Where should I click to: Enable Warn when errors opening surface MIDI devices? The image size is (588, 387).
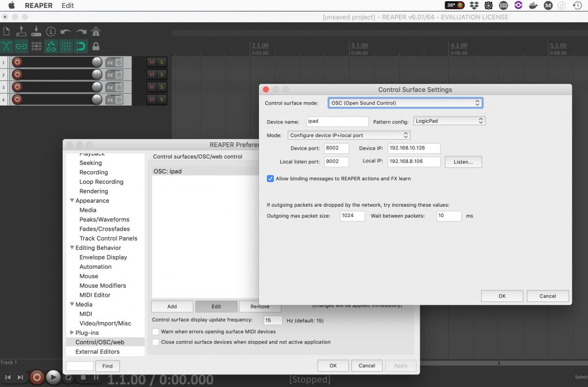click(x=155, y=331)
